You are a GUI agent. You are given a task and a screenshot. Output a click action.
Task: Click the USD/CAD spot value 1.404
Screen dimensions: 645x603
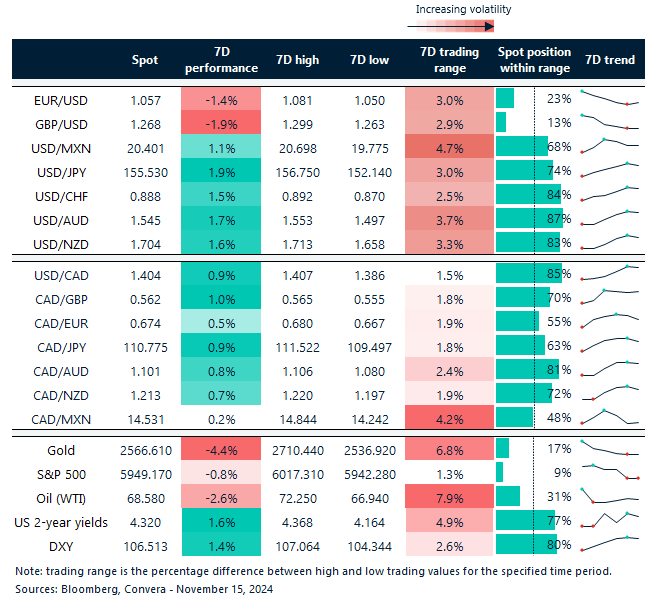[x=145, y=274]
